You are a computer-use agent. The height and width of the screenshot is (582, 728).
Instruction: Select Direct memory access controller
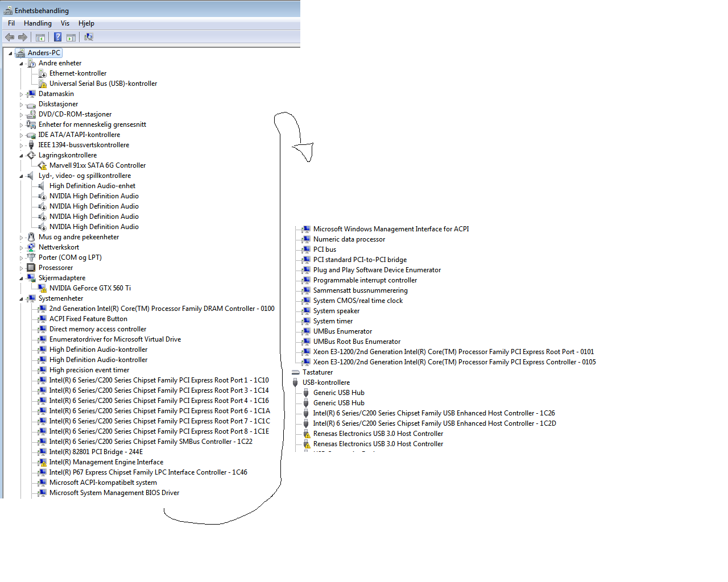click(x=98, y=329)
